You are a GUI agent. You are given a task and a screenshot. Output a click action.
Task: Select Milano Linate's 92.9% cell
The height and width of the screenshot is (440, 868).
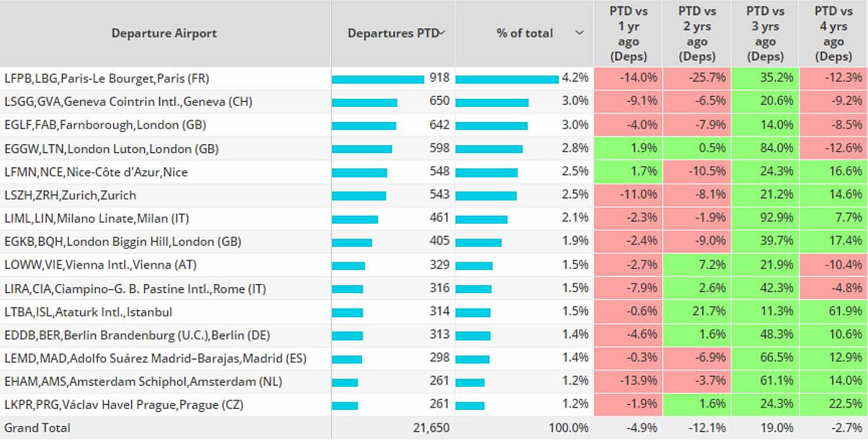coord(765,219)
